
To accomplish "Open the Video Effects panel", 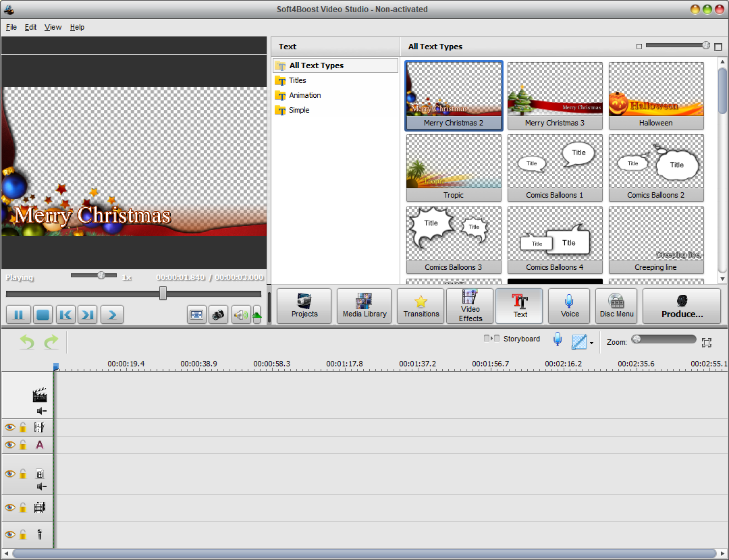I will click(469, 306).
